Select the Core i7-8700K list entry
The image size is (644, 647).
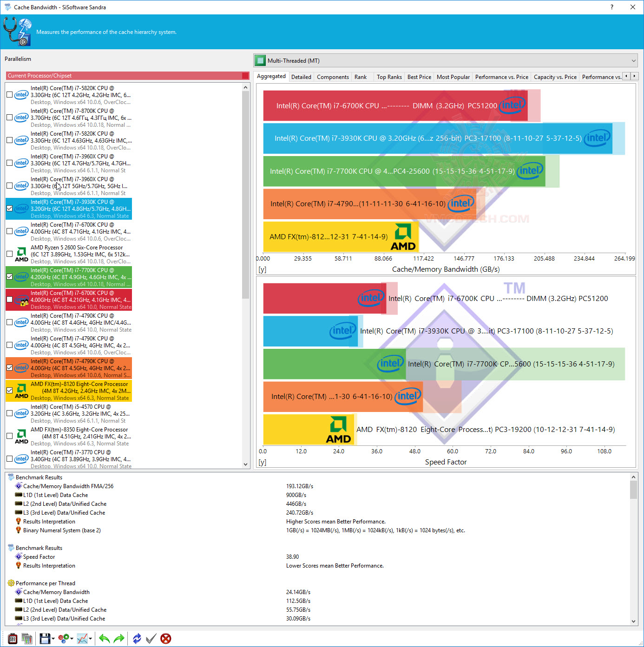pyautogui.click(x=69, y=118)
